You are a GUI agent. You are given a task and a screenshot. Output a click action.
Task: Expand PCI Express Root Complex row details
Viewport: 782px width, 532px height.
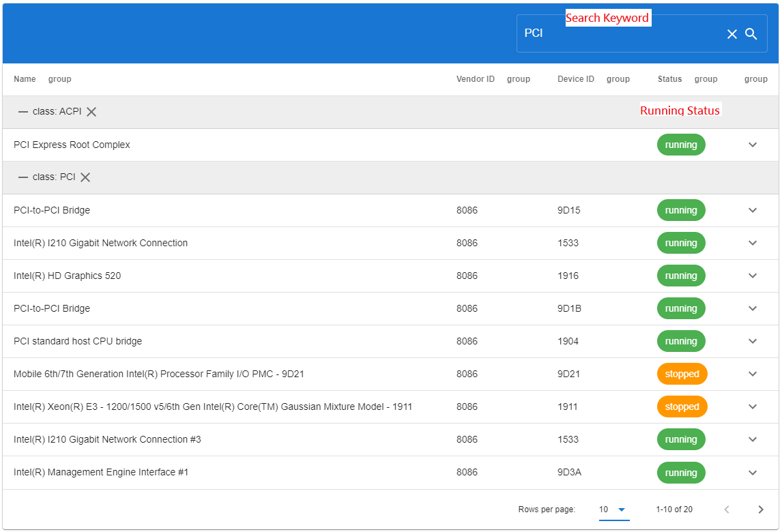coord(753,145)
